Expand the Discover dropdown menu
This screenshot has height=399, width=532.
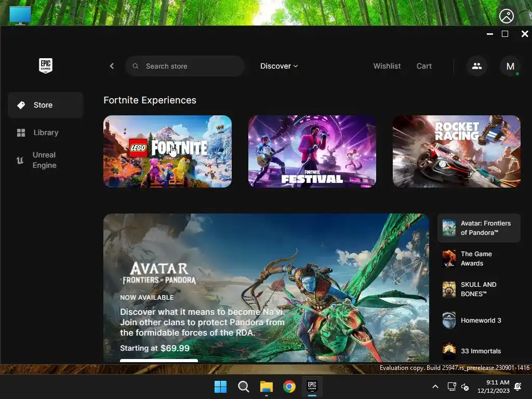(279, 66)
